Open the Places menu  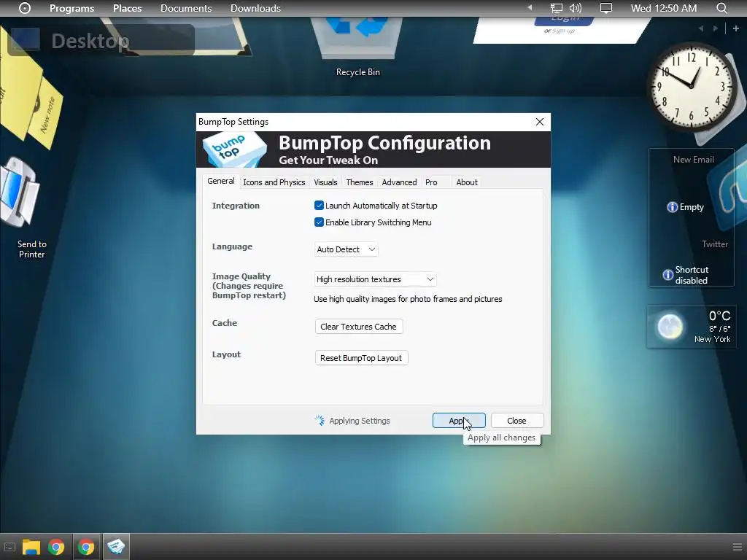(x=127, y=8)
